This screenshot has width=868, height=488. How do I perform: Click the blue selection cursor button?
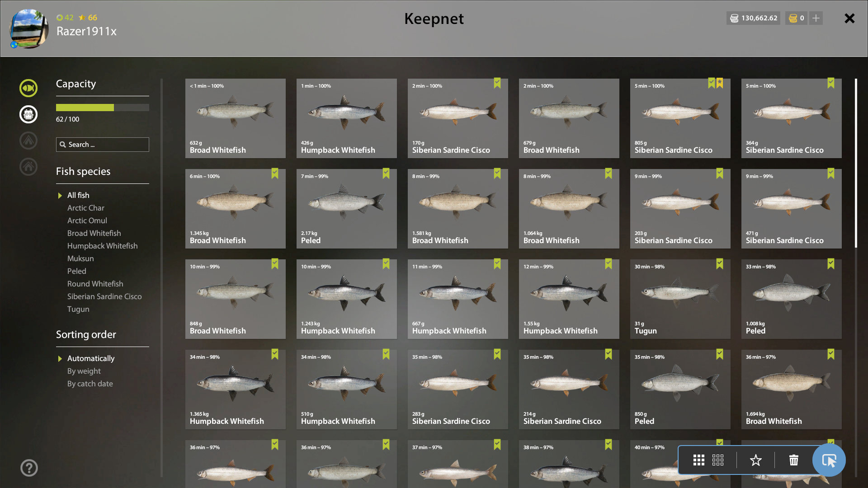(829, 460)
